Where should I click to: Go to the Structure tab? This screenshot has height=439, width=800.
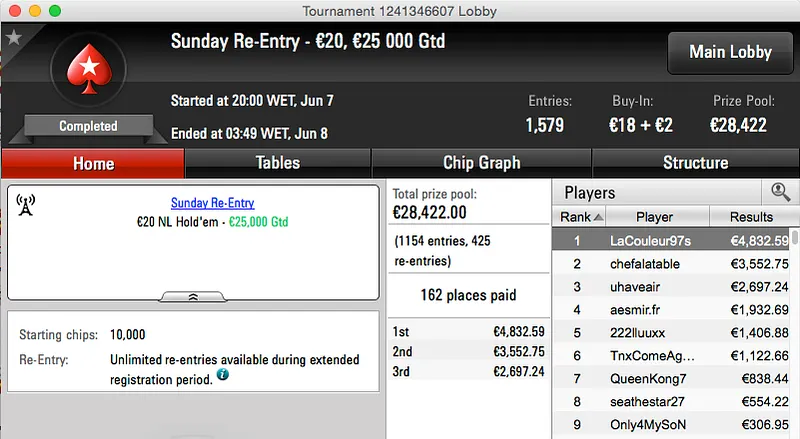pyautogui.click(x=695, y=163)
